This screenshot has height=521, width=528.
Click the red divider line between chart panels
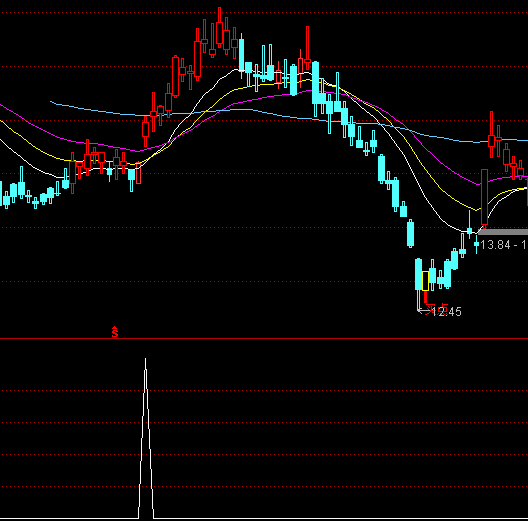264,338
